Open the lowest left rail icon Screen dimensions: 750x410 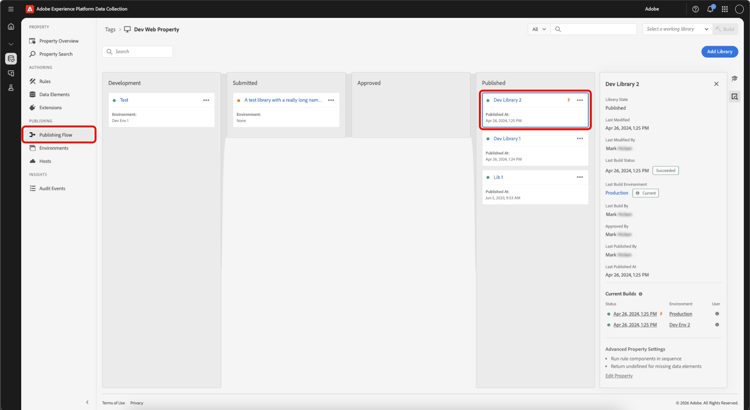click(11, 88)
